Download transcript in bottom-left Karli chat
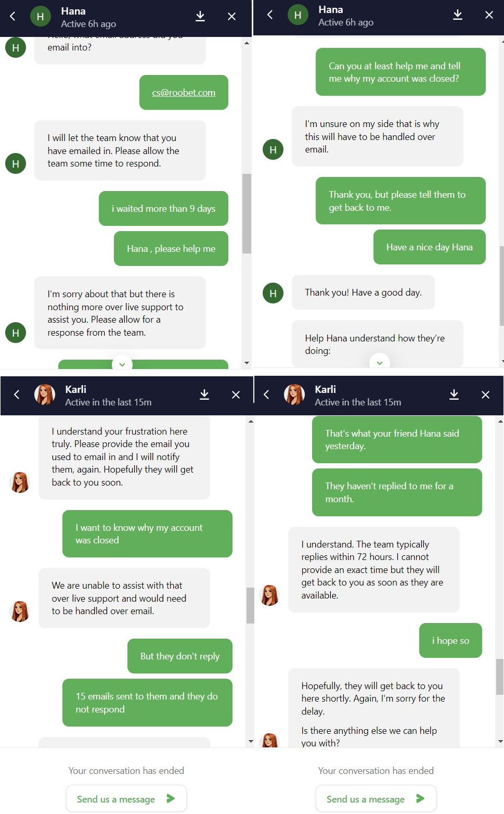The image size is (504, 814). 204,395
